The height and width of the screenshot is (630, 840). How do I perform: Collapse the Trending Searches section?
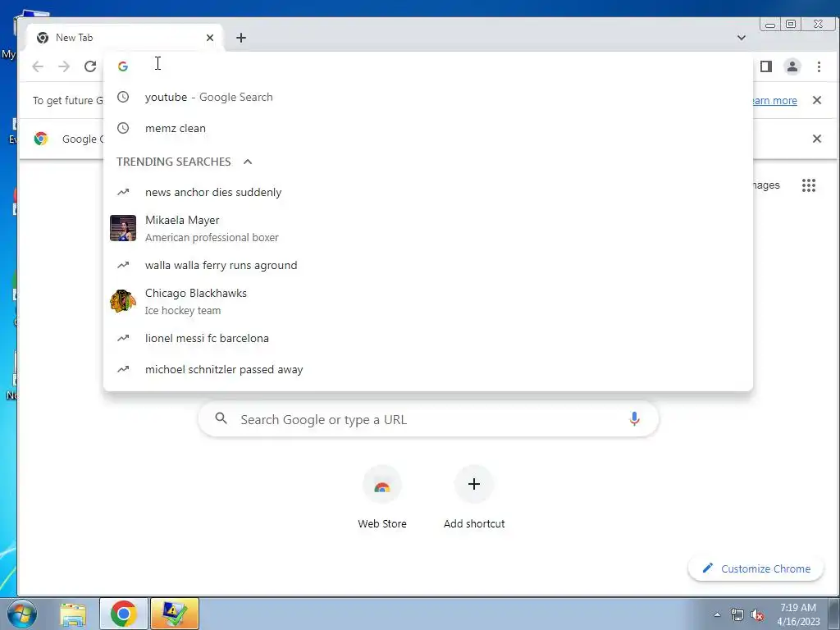(248, 162)
